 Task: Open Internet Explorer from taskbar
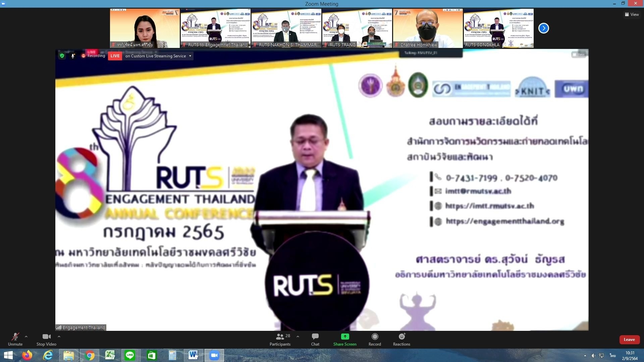pyautogui.click(x=48, y=355)
